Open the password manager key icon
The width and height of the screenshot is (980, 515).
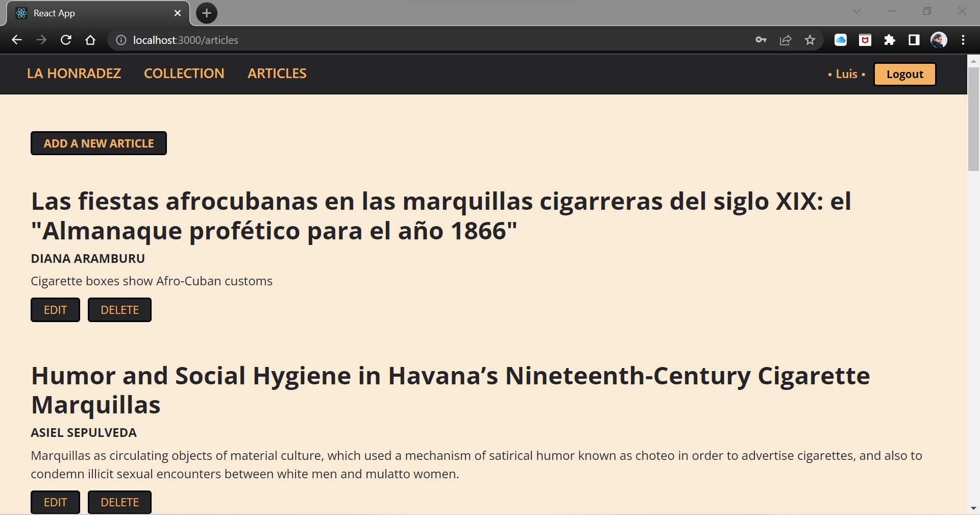[x=760, y=40]
